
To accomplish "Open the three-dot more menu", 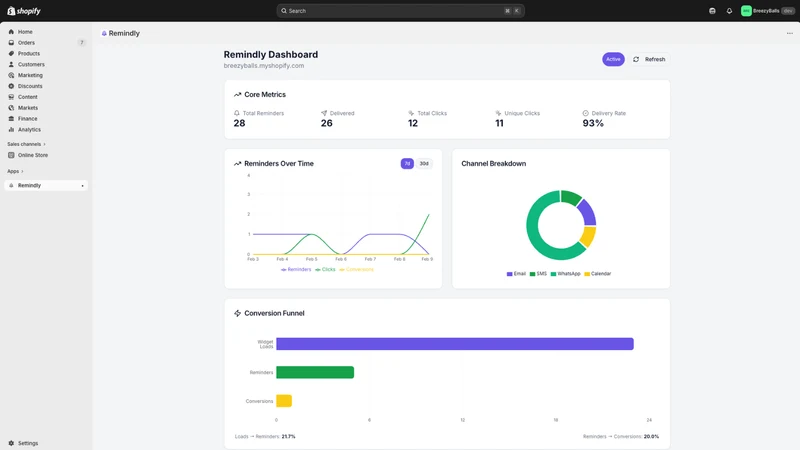I will 790,33.
